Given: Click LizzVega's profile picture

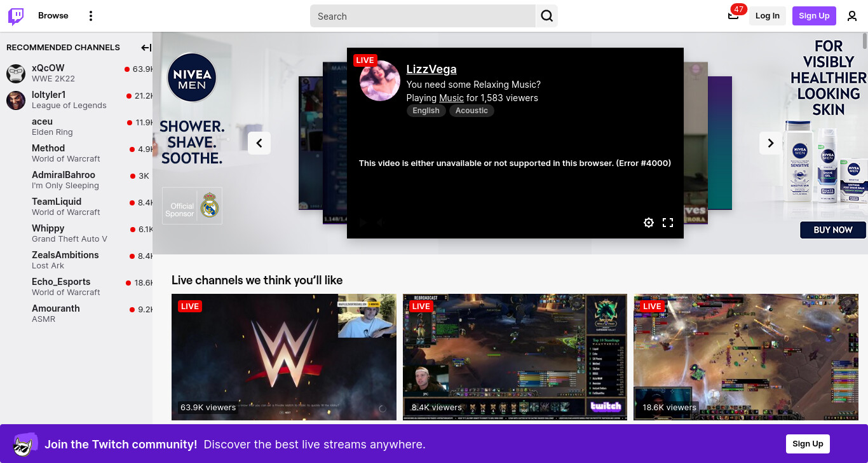Looking at the screenshot, I should [x=380, y=81].
